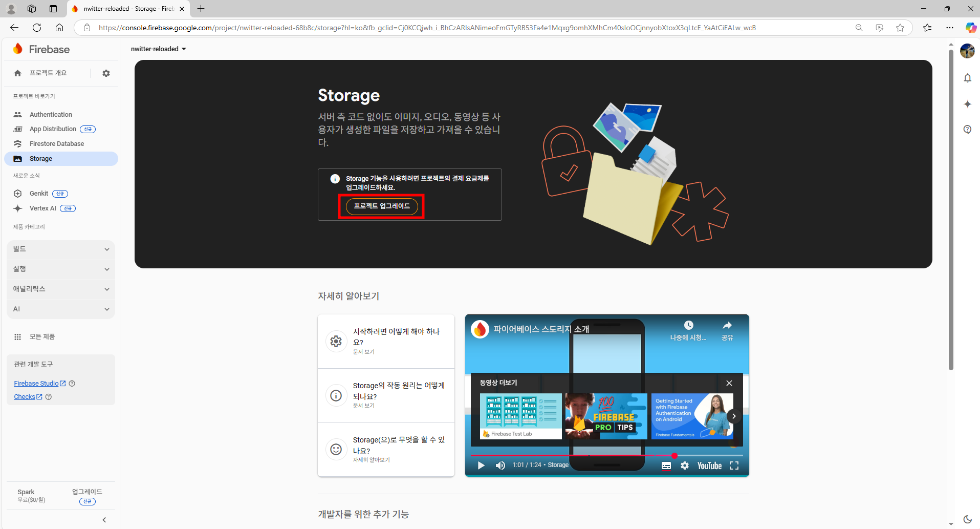The width and height of the screenshot is (980, 529).
Task: Click the browser back arrow
Action: tap(14, 28)
